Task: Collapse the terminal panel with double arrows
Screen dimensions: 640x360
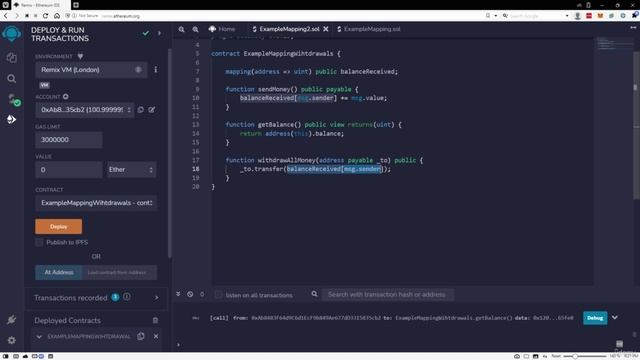Action: [x=178, y=294]
